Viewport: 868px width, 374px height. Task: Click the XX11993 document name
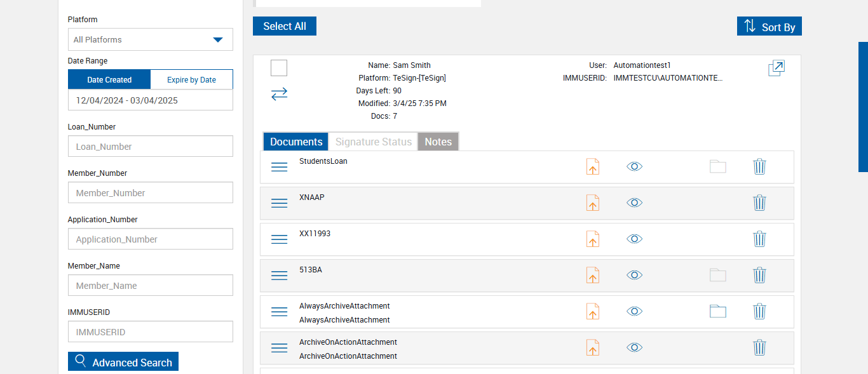click(x=315, y=234)
